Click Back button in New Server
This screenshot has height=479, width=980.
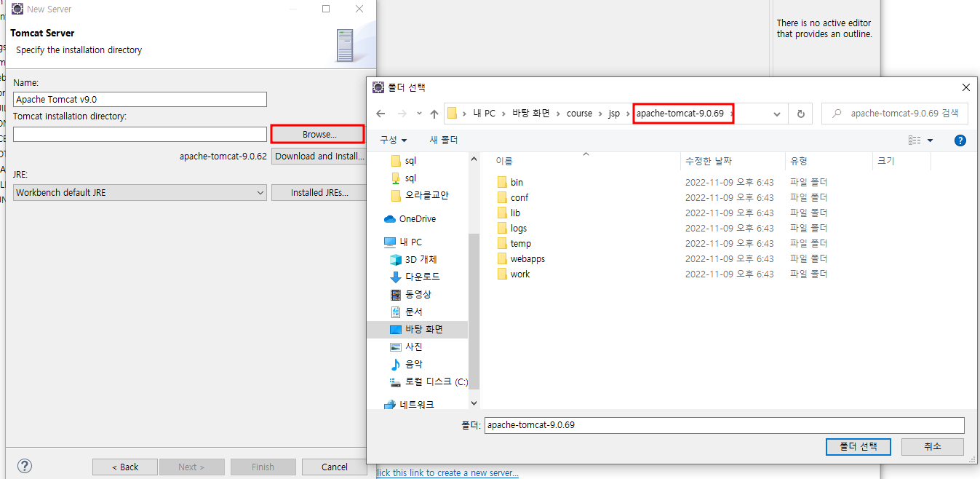click(125, 467)
